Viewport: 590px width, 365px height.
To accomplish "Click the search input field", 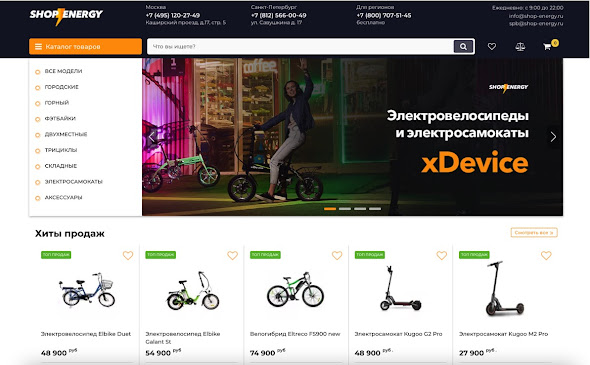I will [300, 47].
